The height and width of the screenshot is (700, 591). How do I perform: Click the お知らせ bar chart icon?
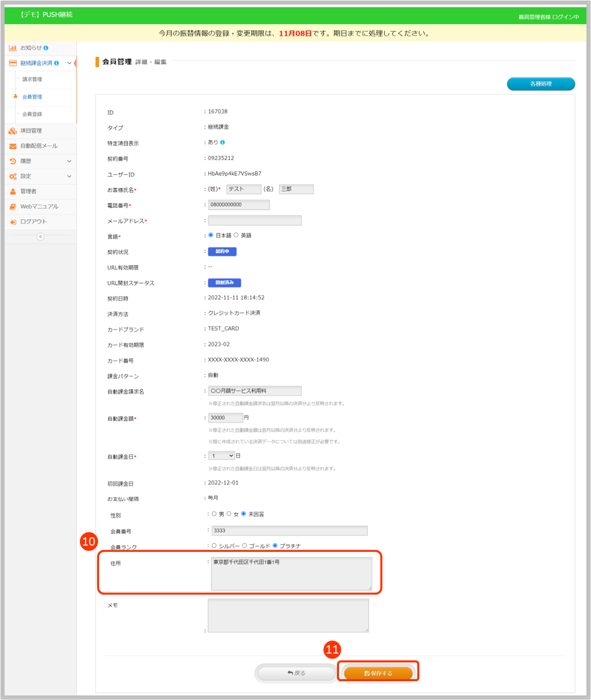(13, 48)
